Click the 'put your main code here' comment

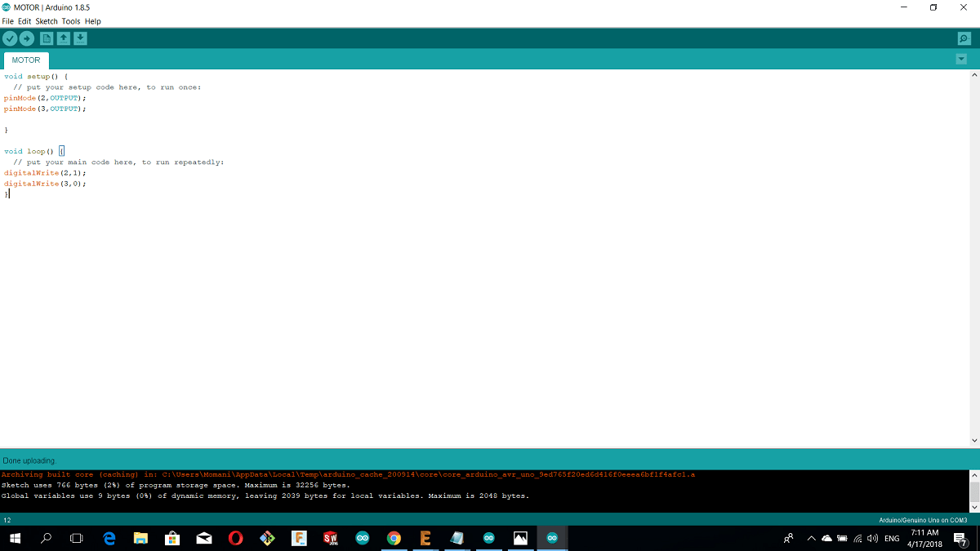tap(118, 162)
